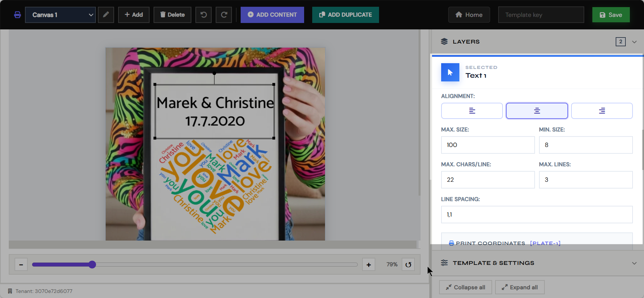Click Collapse all button

465,287
